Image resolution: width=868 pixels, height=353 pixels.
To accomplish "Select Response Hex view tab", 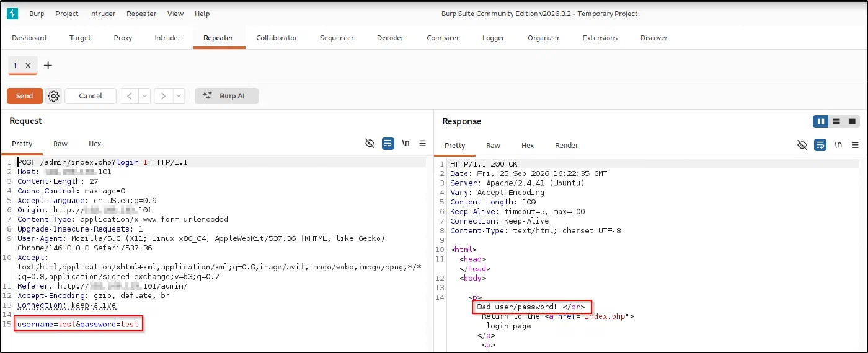I will pyautogui.click(x=528, y=146).
